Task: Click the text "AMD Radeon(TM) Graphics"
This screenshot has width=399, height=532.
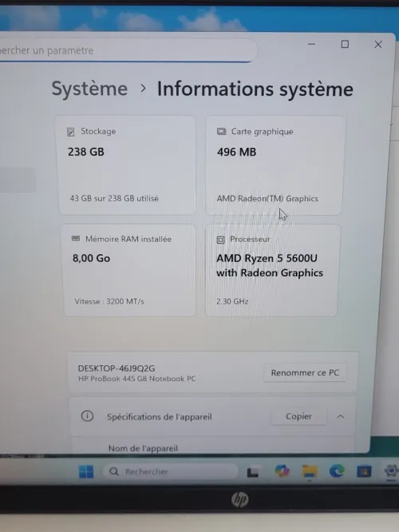Action: click(267, 198)
